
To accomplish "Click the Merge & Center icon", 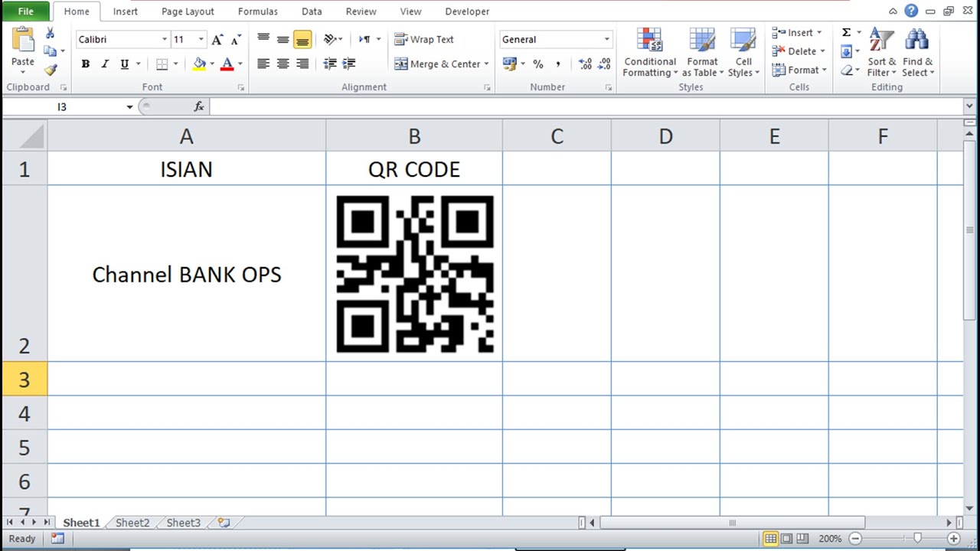I will 402,64.
